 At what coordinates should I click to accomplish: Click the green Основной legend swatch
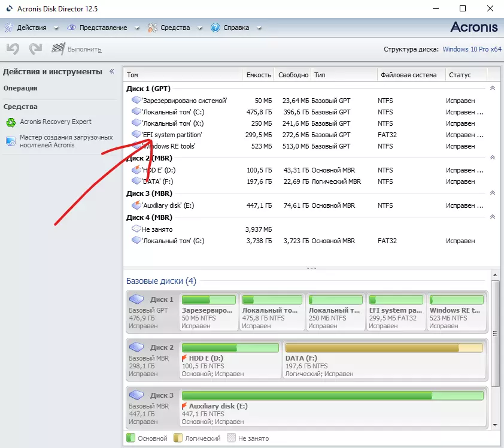(x=130, y=438)
